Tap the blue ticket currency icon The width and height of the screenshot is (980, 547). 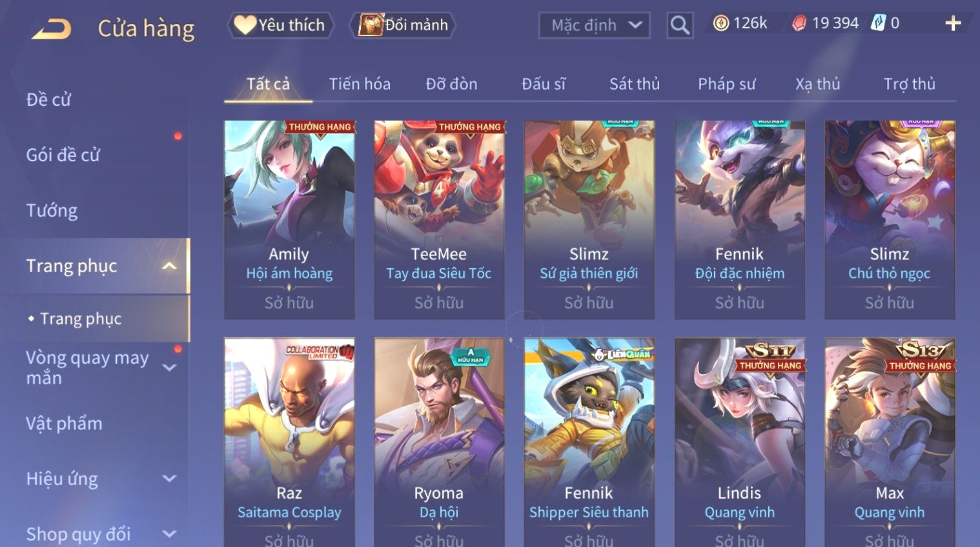click(878, 23)
